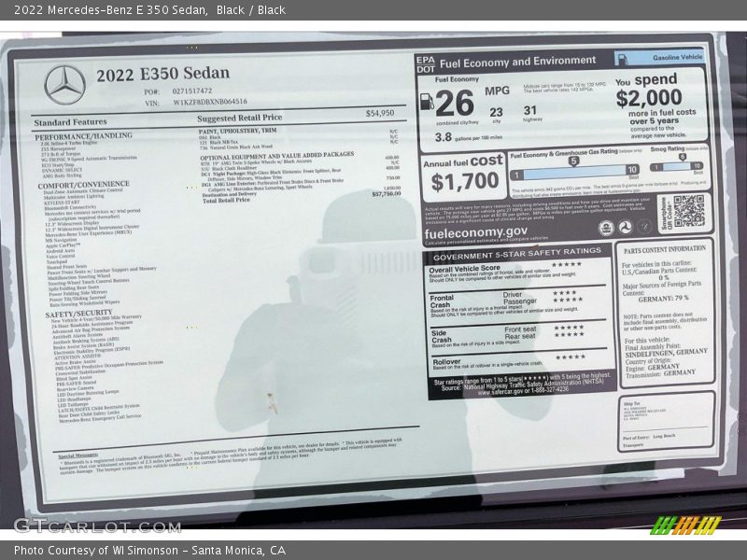Click the 'COMFORT/CONVENIENCE' heading

click(x=83, y=185)
